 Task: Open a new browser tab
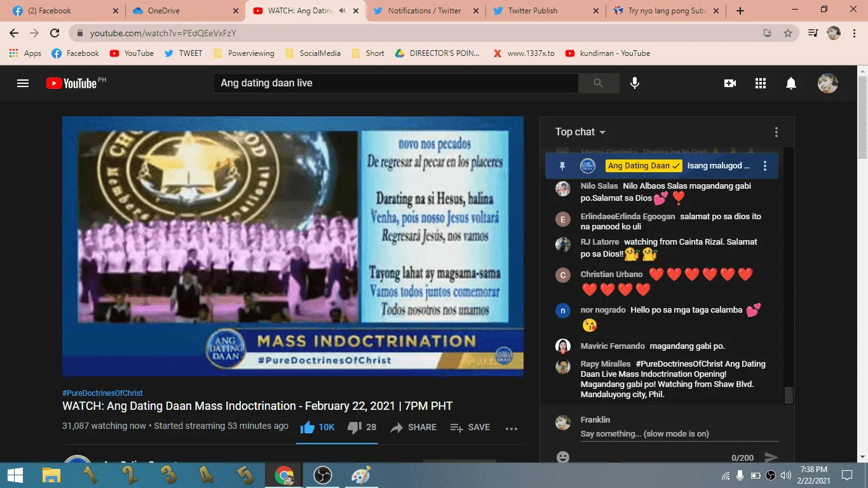740,11
